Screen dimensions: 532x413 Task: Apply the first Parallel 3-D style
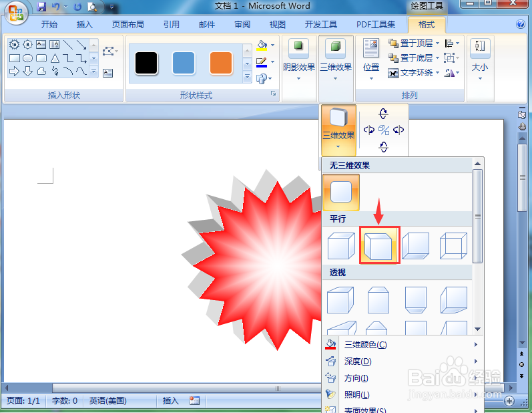[x=341, y=245]
